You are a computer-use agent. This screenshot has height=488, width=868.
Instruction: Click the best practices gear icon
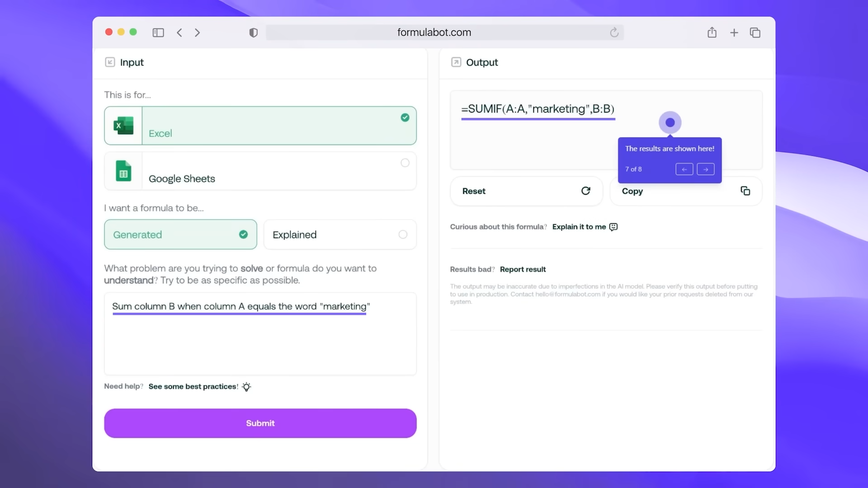click(x=247, y=387)
